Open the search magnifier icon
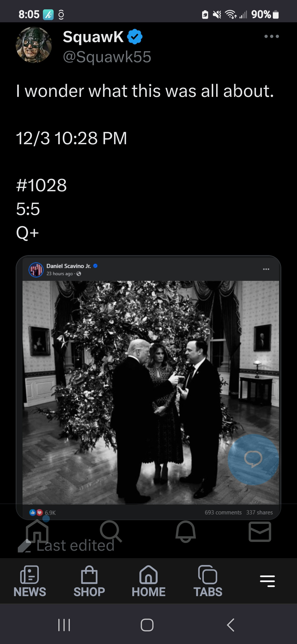The width and height of the screenshot is (297, 644). tap(111, 531)
